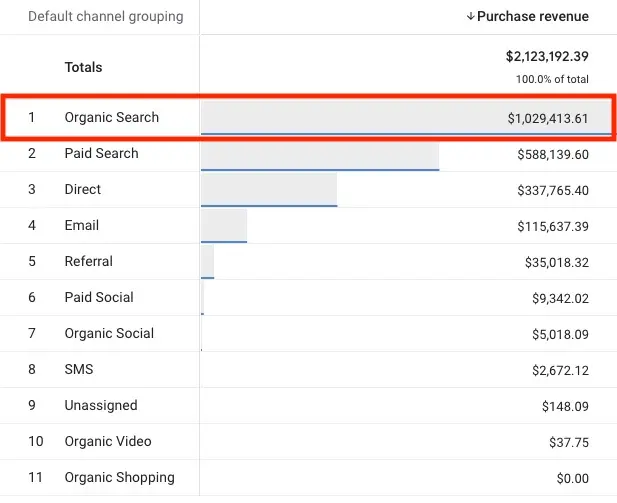The width and height of the screenshot is (617, 503).
Task: Click the Organic Search revenue bar
Action: pos(350,117)
